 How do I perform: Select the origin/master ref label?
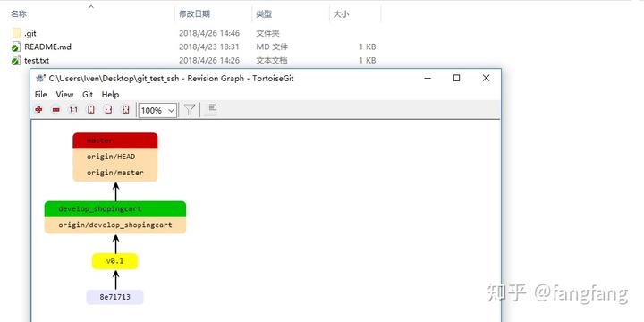[115, 173]
